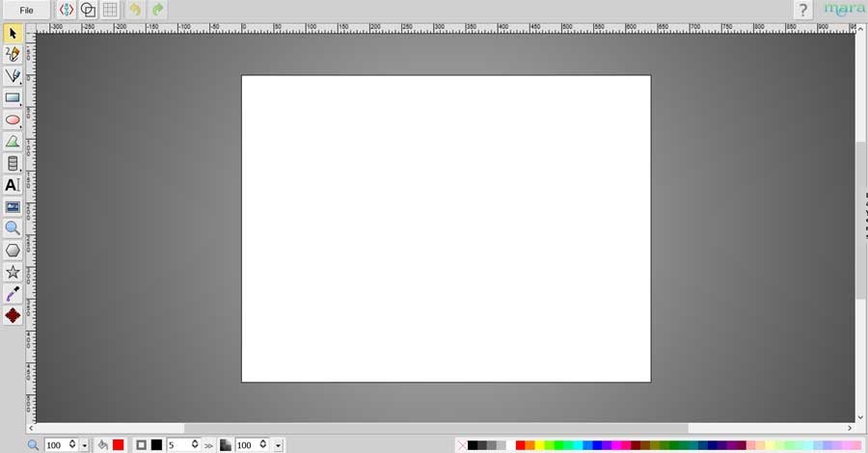Image resolution: width=868 pixels, height=453 pixels.
Task: Open the File menu
Action: [26, 10]
